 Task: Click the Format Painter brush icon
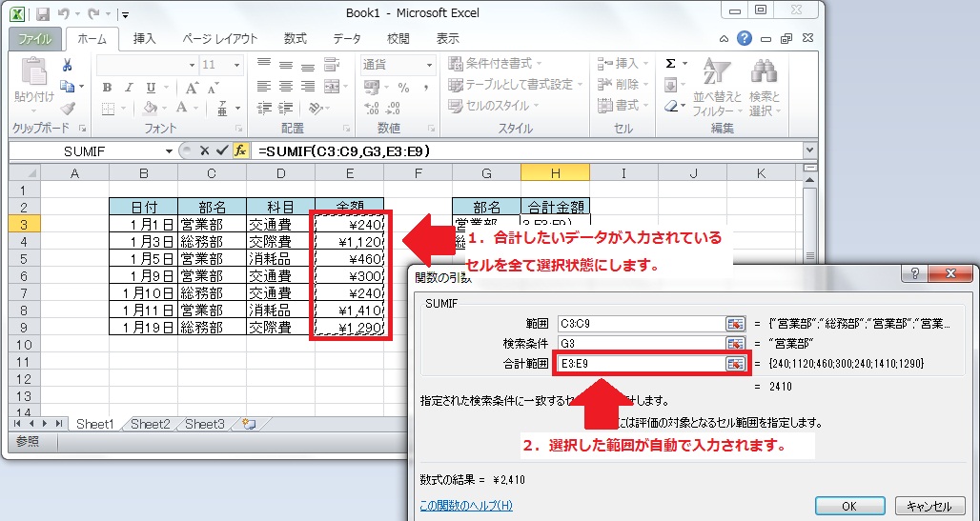point(68,108)
